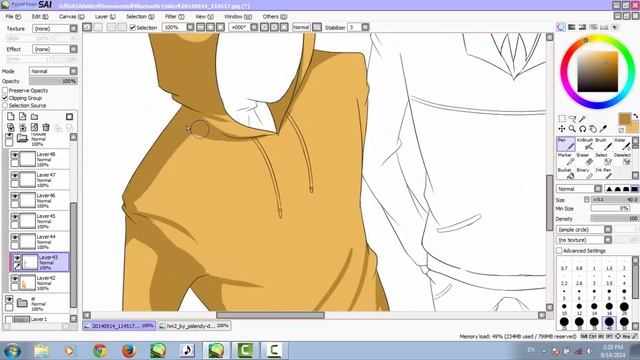The image size is (640, 360).
Task: Toggle the color wheel panel icon
Action: (561, 27)
